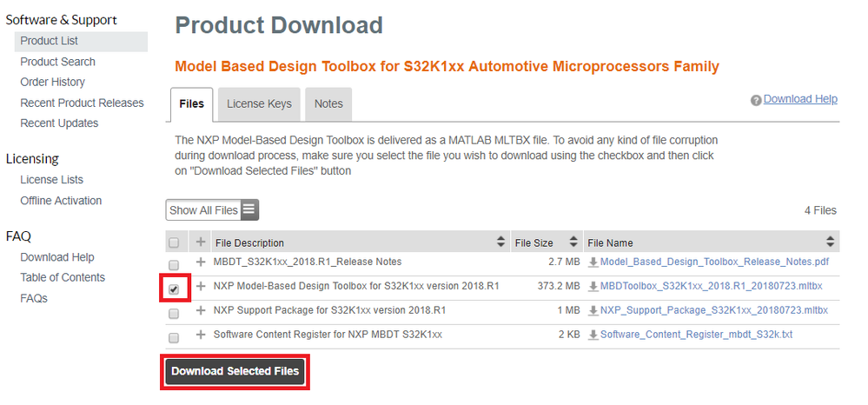Download MBDToolbox_S32K1xx_2018.R1_20180723.mltbx file link
Image resolution: width=868 pixels, height=405 pixels.
pyautogui.click(x=712, y=287)
